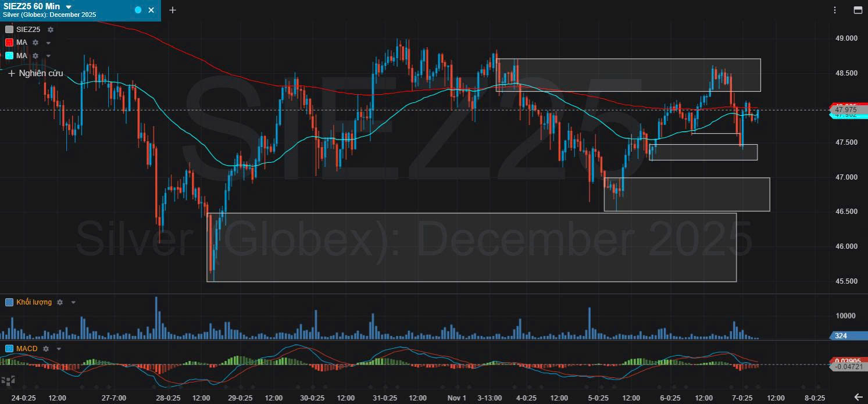The height and width of the screenshot is (404, 868).
Task: Open the three-dot chart options menu
Action: click(x=835, y=10)
